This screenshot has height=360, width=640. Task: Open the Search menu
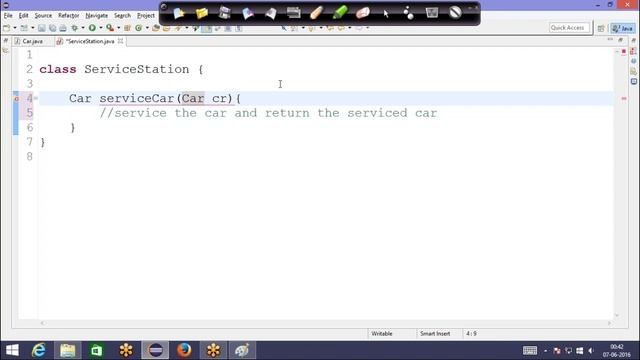[122, 16]
